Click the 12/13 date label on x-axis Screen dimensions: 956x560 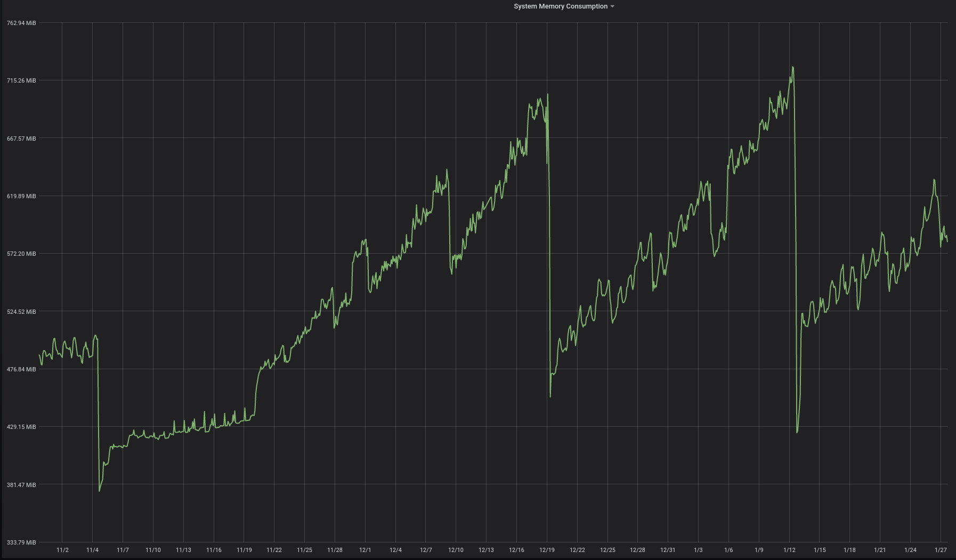486,550
